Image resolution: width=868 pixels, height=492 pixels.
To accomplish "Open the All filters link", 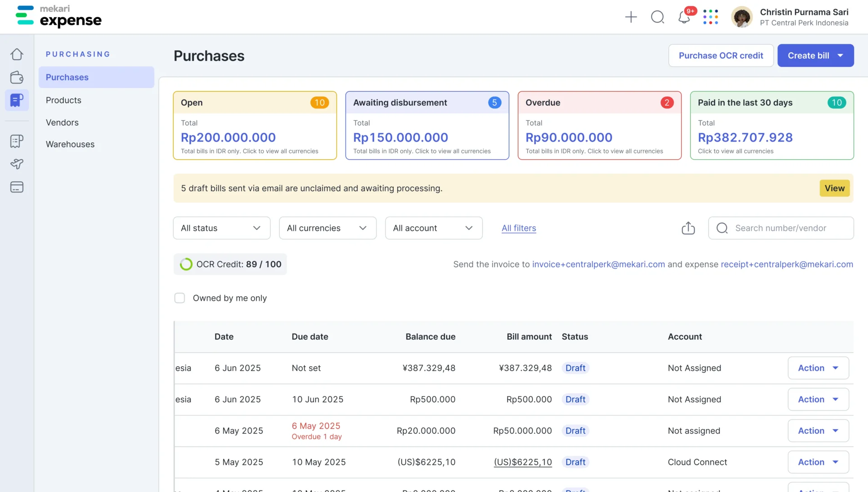I will (519, 228).
